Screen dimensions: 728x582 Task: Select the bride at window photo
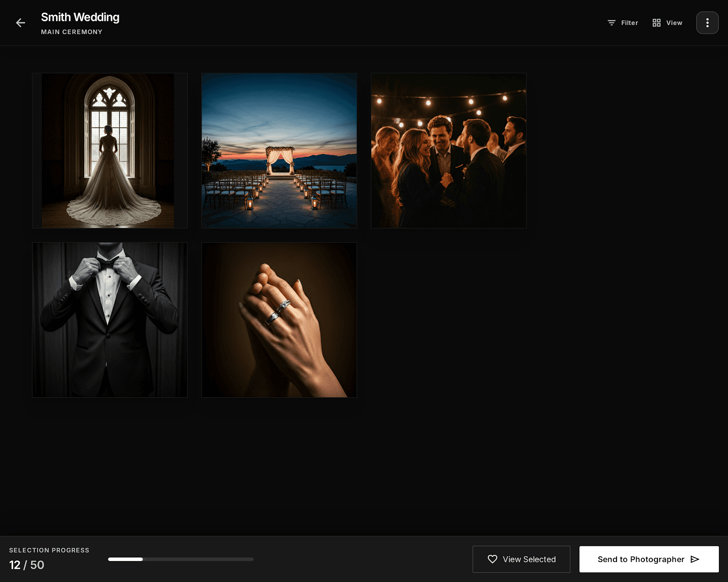click(110, 151)
